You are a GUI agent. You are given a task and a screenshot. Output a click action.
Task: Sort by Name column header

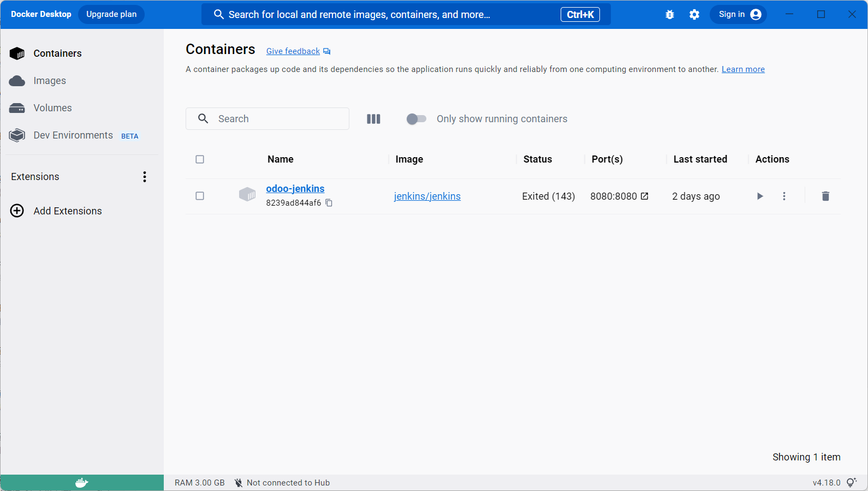[x=281, y=159]
